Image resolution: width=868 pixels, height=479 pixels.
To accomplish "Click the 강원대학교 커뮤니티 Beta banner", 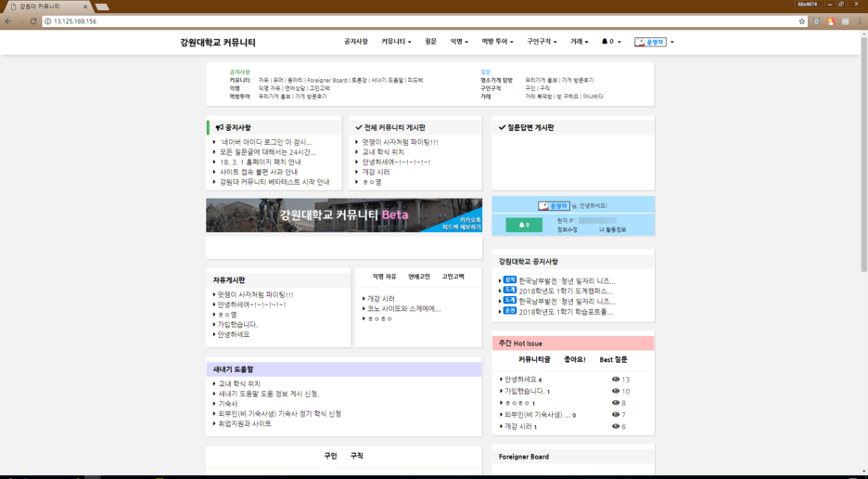I will [x=344, y=215].
